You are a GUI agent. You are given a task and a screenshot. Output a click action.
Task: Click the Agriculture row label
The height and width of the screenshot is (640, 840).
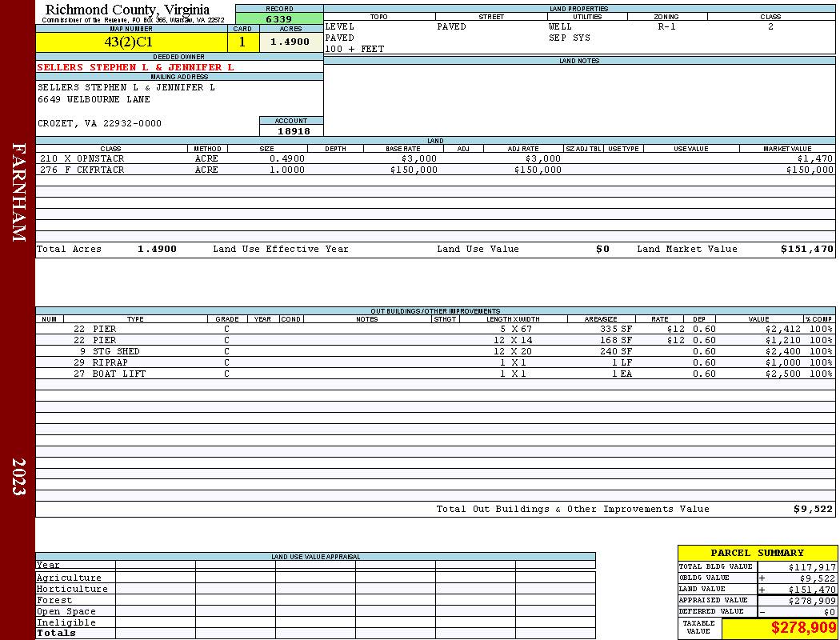69,578
